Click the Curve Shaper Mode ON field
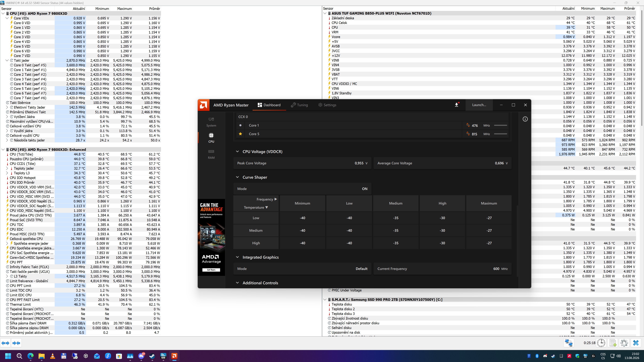The width and height of the screenshot is (644, 362). (x=303, y=189)
